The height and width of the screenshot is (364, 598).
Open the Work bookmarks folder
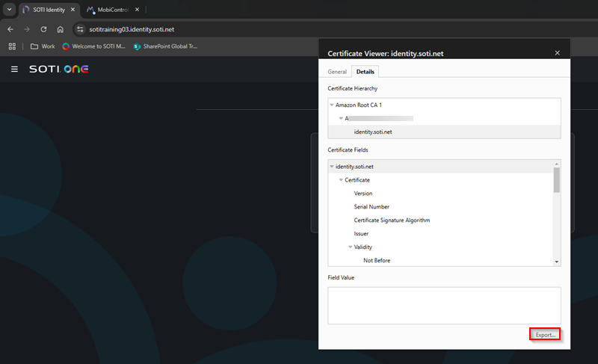[x=43, y=46]
